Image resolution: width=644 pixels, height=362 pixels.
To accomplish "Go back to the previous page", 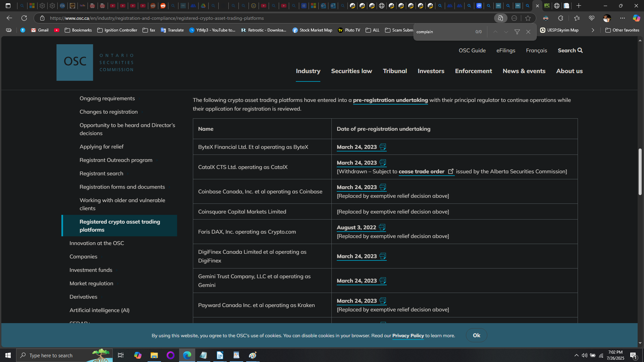I will point(9,18).
